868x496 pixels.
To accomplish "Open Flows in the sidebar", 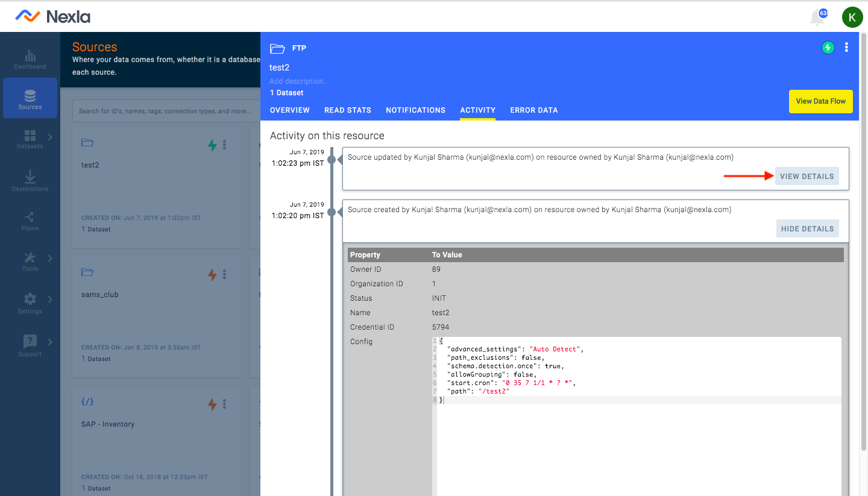I will click(30, 221).
